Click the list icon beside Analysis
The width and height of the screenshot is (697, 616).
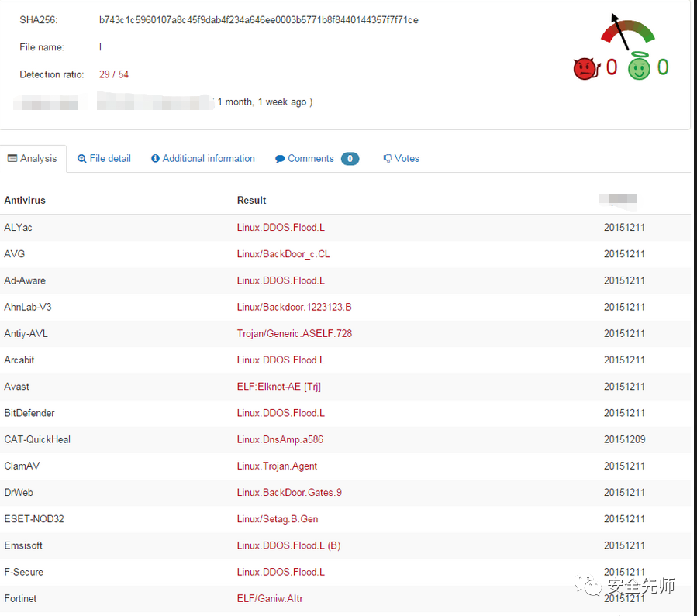[12, 158]
